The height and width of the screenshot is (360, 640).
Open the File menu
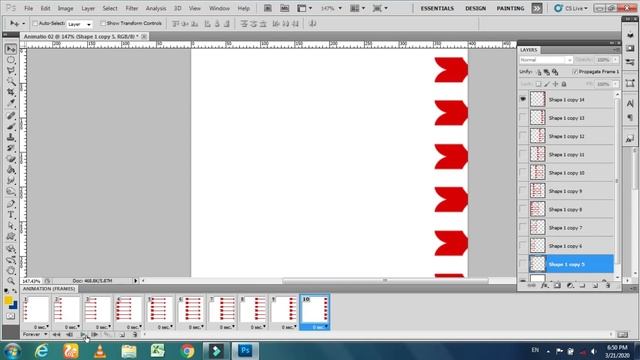tap(29, 8)
